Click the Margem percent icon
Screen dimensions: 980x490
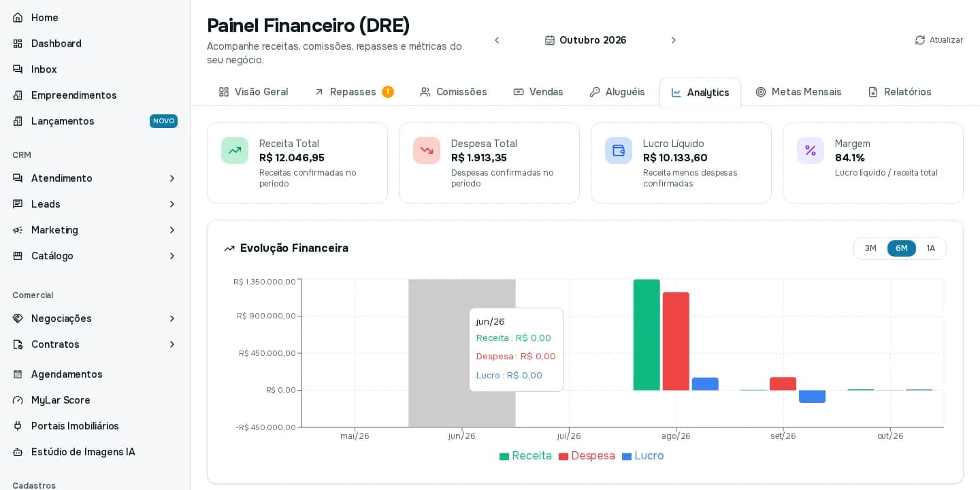pos(811,150)
